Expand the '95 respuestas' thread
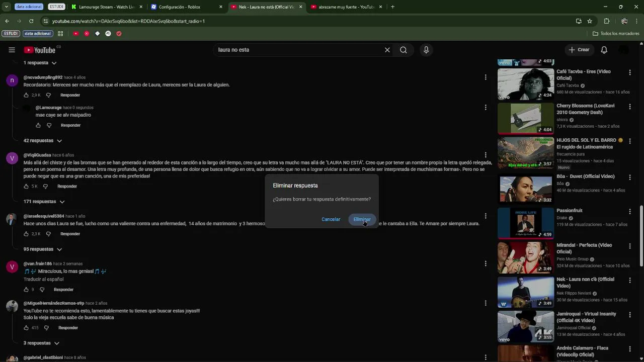644x362 pixels. [42, 249]
